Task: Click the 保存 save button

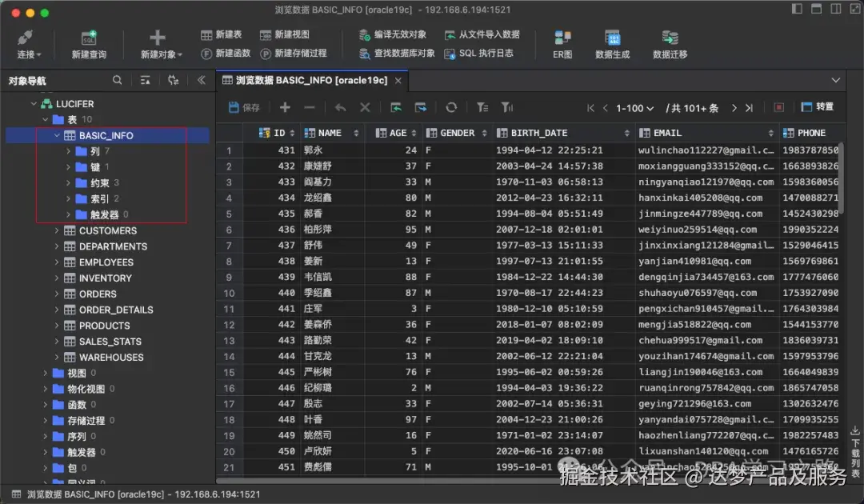Action: click(x=244, y=107)
